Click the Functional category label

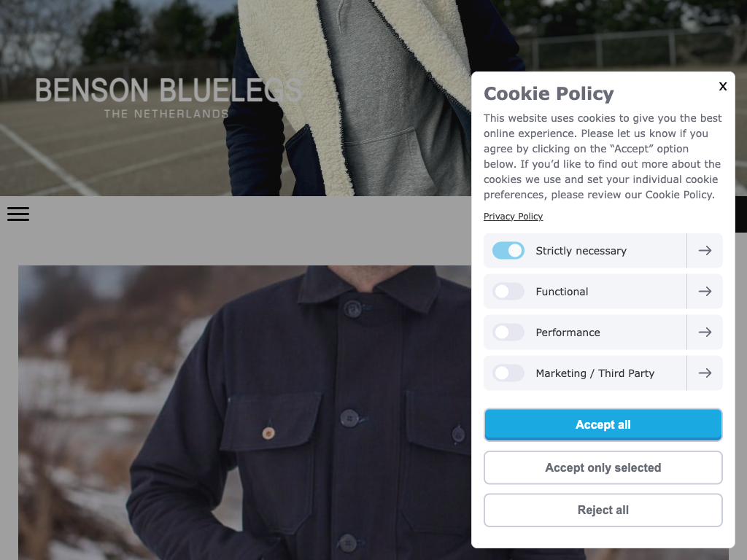562,292
